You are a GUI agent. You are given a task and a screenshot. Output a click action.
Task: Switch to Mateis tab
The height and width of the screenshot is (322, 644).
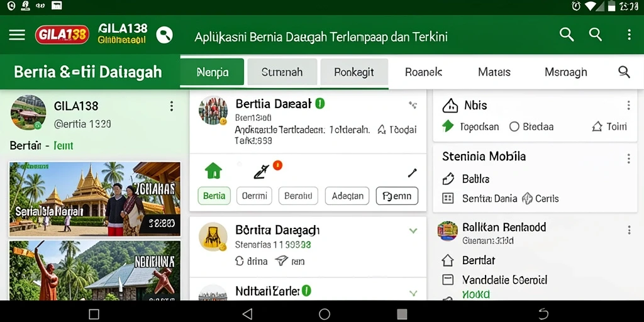[x=494, y=72]
